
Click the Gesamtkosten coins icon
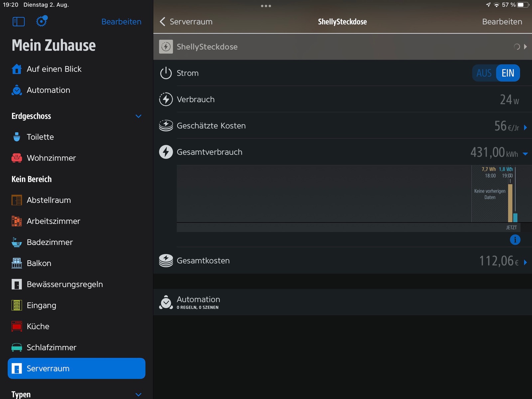point(166,261)
